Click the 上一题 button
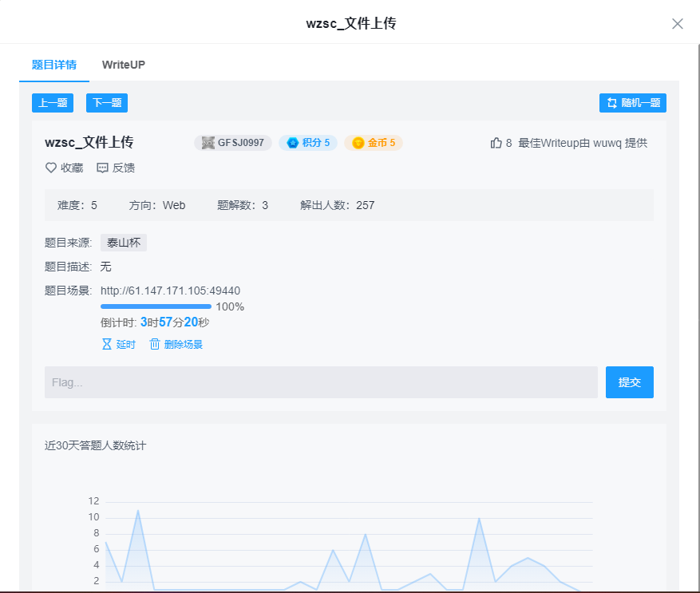Image resolution: width=700 pixels, height=593 pixels. point(52,102)
